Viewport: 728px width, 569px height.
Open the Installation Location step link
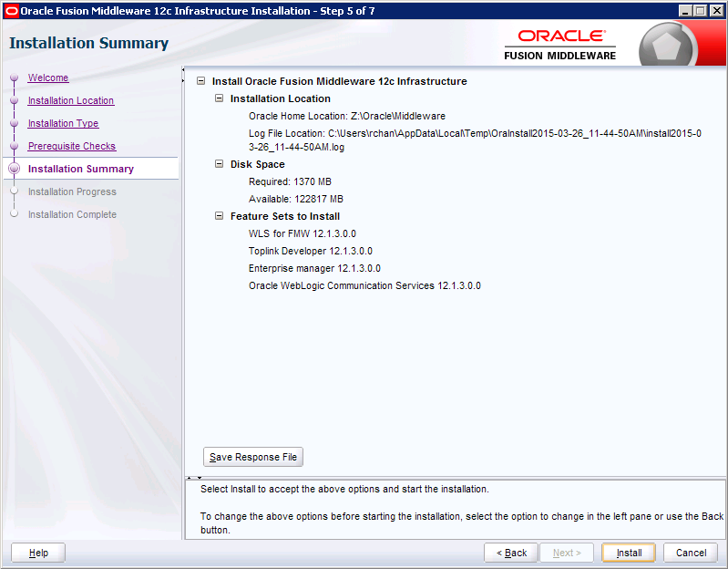point(70,100)
